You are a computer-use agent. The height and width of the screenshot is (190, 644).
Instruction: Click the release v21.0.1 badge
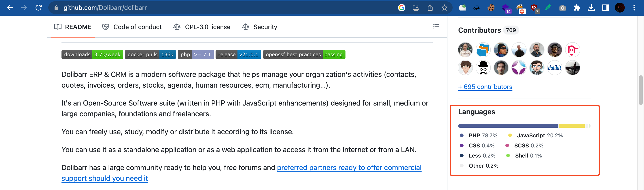tap(238, 54)
